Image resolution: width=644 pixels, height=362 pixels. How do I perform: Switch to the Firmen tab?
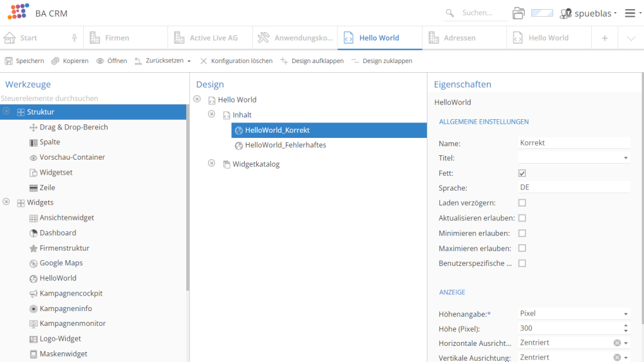[x=117, y=38]
